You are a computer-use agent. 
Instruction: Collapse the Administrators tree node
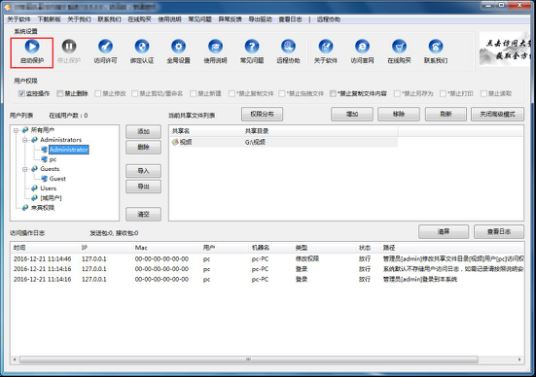tap(25, 140)
